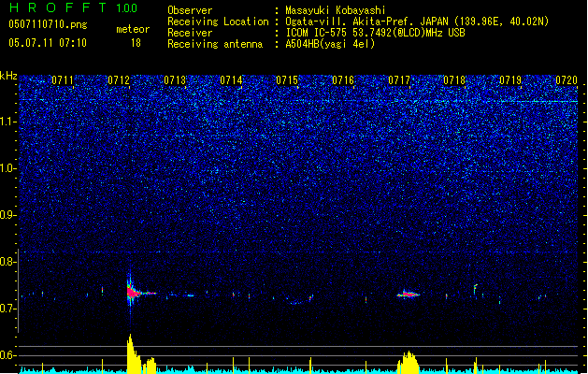Click the Observer label

tap(190, 10)
